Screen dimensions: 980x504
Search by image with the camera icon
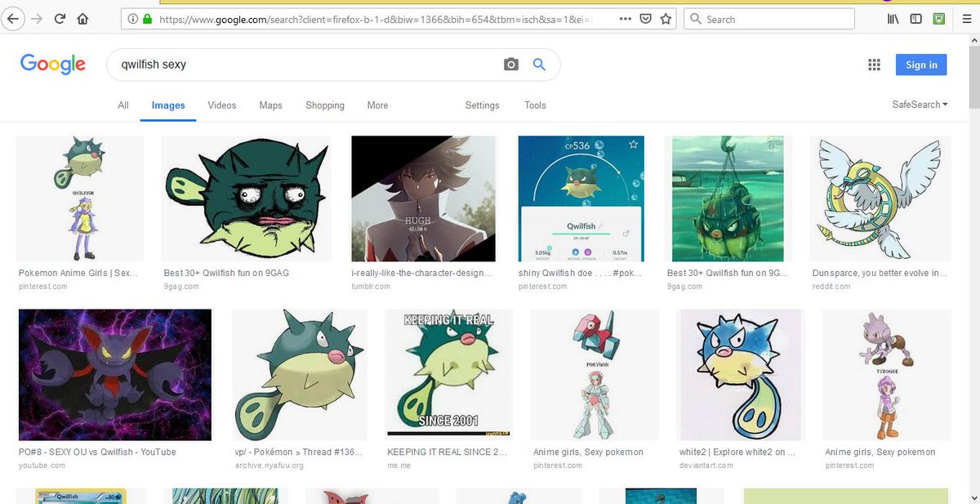pyautogui.click(x=511, y=65)
